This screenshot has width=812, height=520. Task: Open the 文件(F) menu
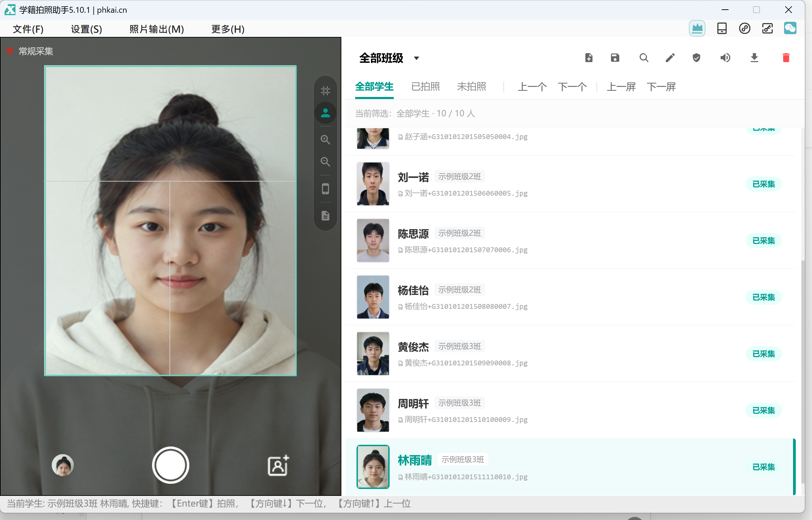(x=28, y=29)
